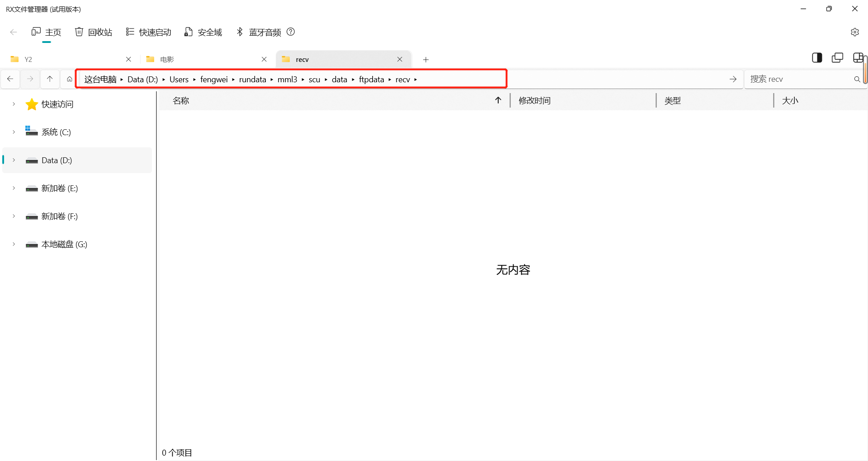
Task: Navigate back using address bar arrow
Action: (10, 79)
